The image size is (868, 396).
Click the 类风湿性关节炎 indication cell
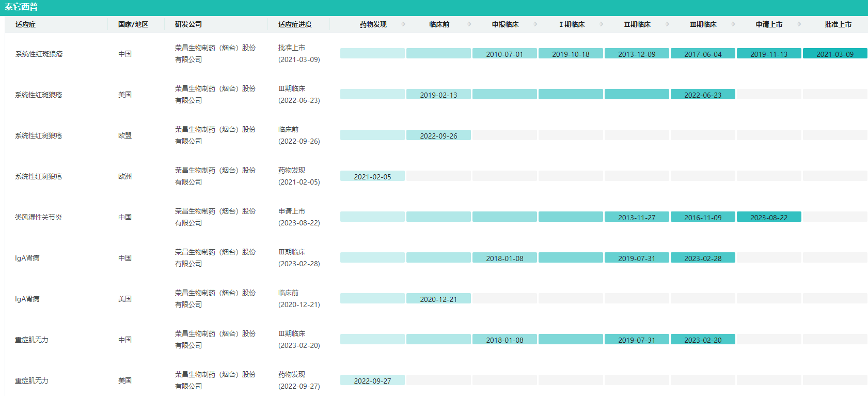(x=39, y=217)
